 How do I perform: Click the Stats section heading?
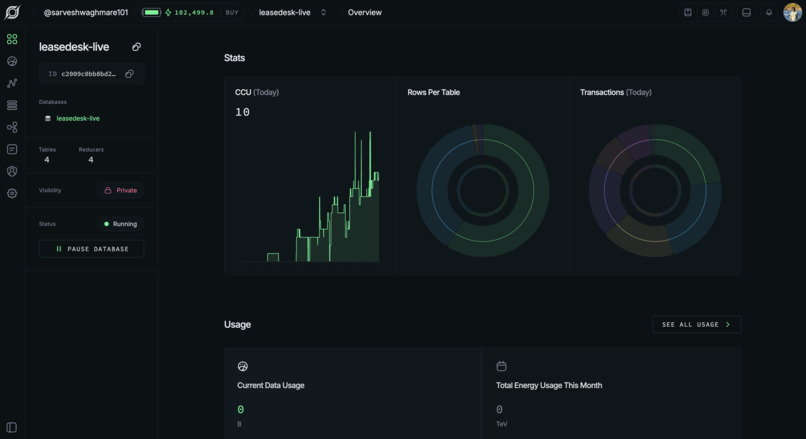[234, 58]
